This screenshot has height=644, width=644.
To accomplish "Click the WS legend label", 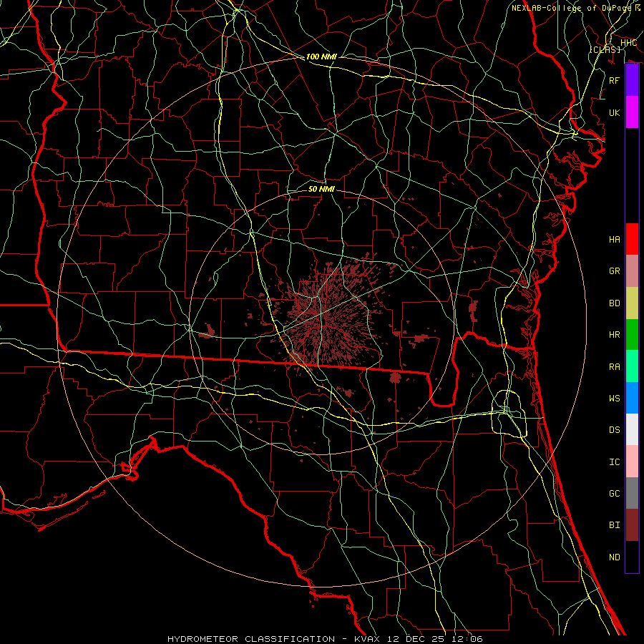I will click(614, 398).
